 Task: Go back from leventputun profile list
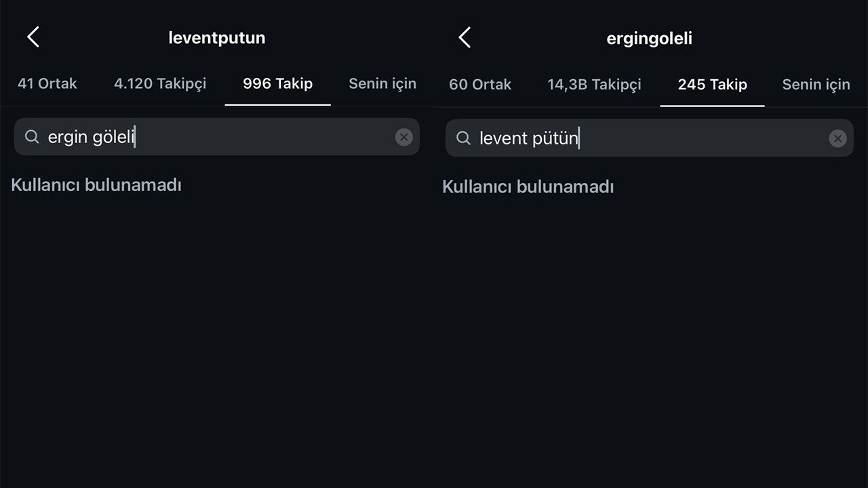coord(33,37)
